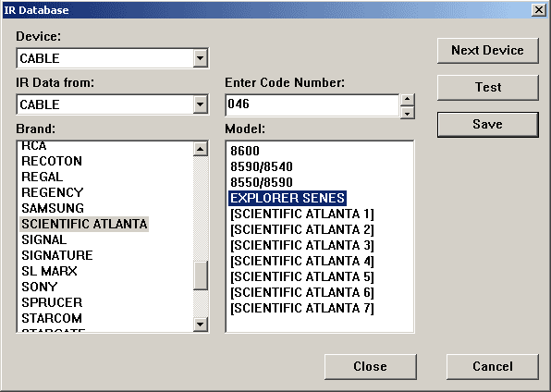Increase code number with up spinner arrow
The height and width of the screenshot is (392, 551).
tap(408, 99)
